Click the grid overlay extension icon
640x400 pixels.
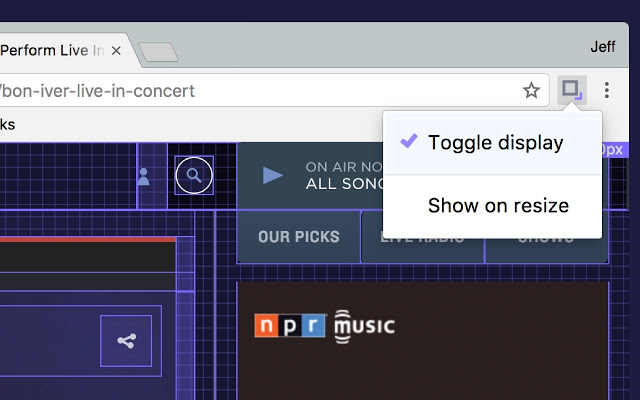tap(572, 90)
